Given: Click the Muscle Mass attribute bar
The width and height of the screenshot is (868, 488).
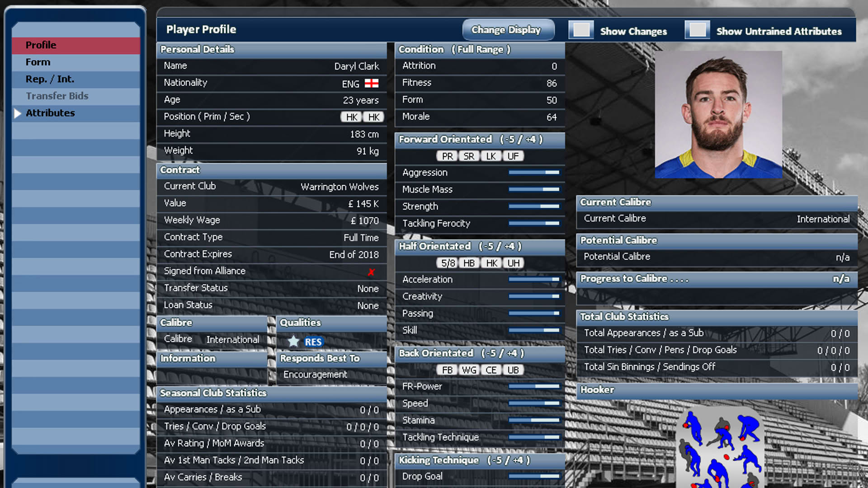Looking at the screenshot, I should click(534, 189).
